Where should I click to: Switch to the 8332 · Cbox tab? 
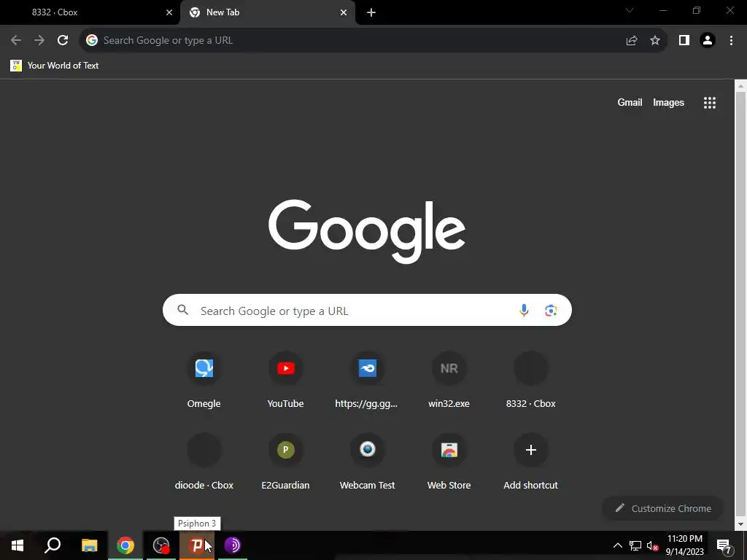(x=90, y=12)
